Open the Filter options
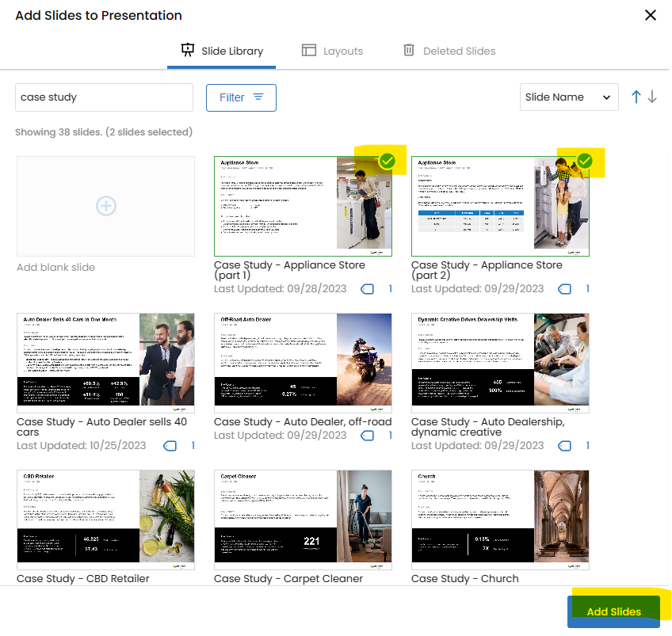The image size is (672, 636). click(x=241, y=97)
